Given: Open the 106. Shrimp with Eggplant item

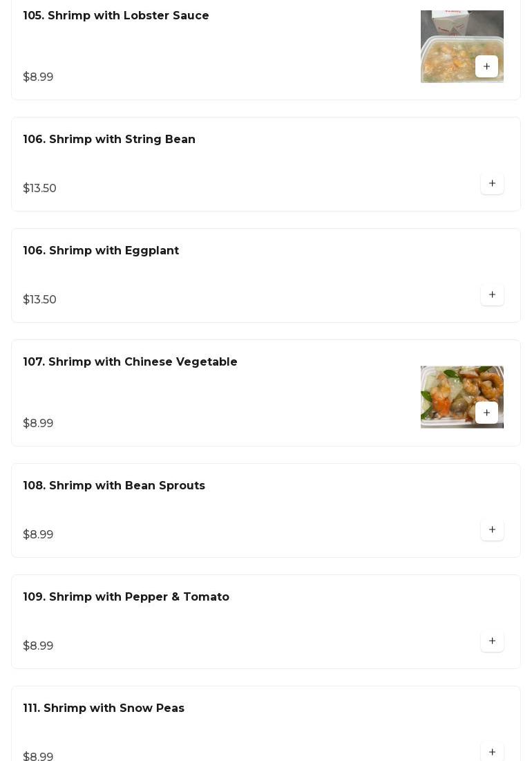Looking at the screenshot, I should coord(101,251).
